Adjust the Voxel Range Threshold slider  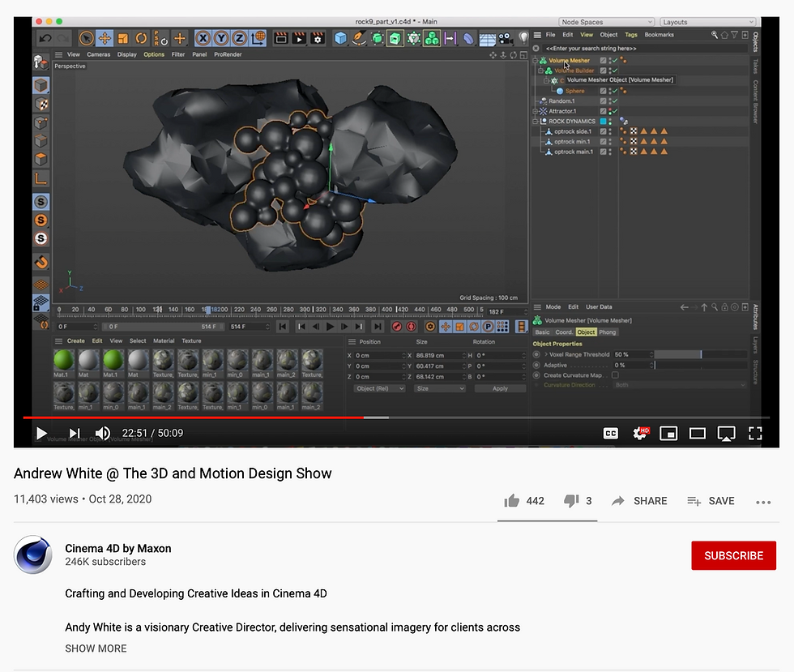(x=702, y=355)
